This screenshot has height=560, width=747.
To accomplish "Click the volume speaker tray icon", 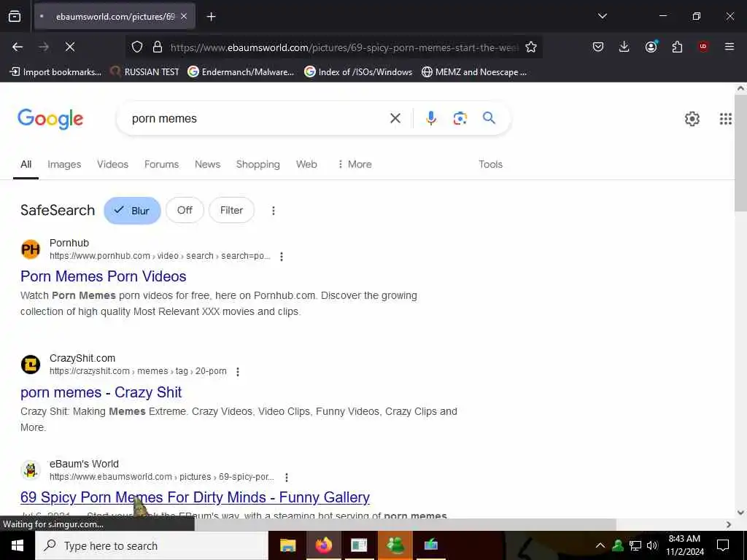I will click(x=652, y=545).
